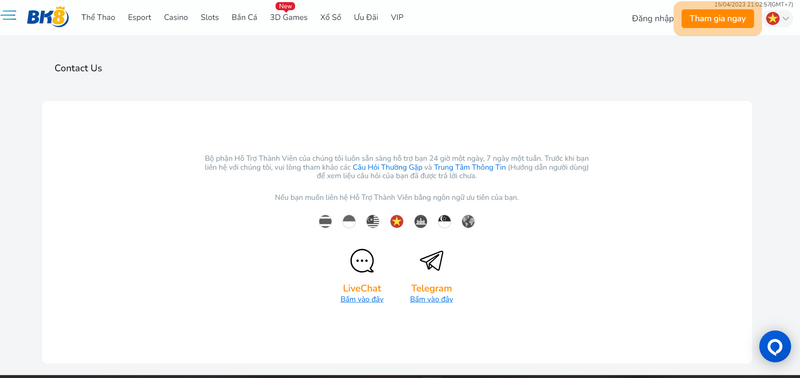
Task: Open the Esport menu
Action: click(139, 17)
